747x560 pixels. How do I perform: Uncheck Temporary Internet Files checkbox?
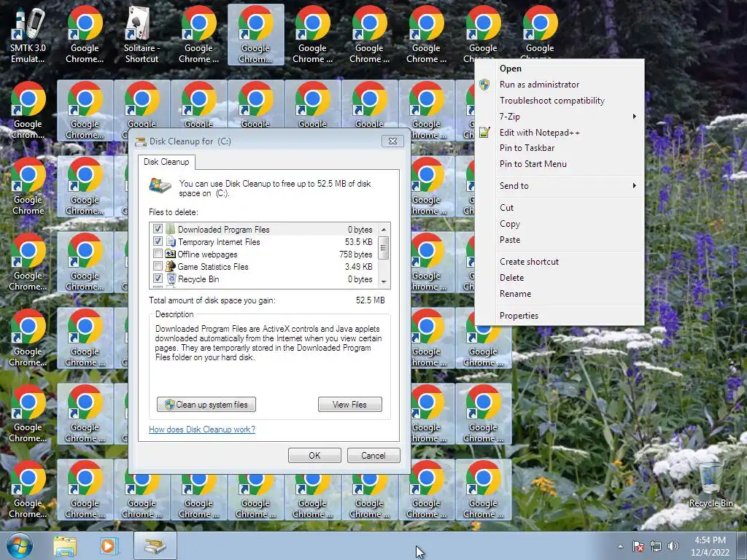click(x=158, y=241)
